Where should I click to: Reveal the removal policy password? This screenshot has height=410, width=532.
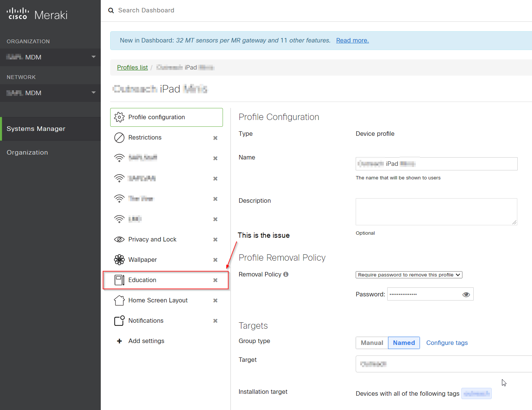(x=466, y=294)
